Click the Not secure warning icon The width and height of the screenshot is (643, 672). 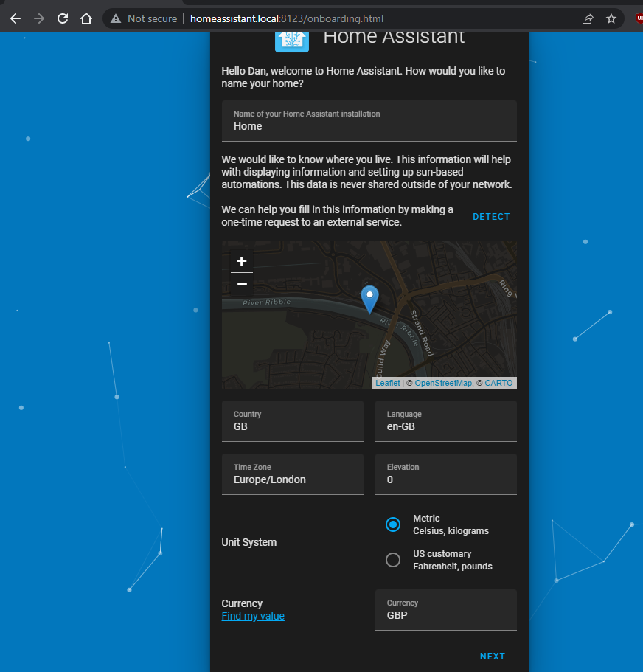tap(116, 19)
